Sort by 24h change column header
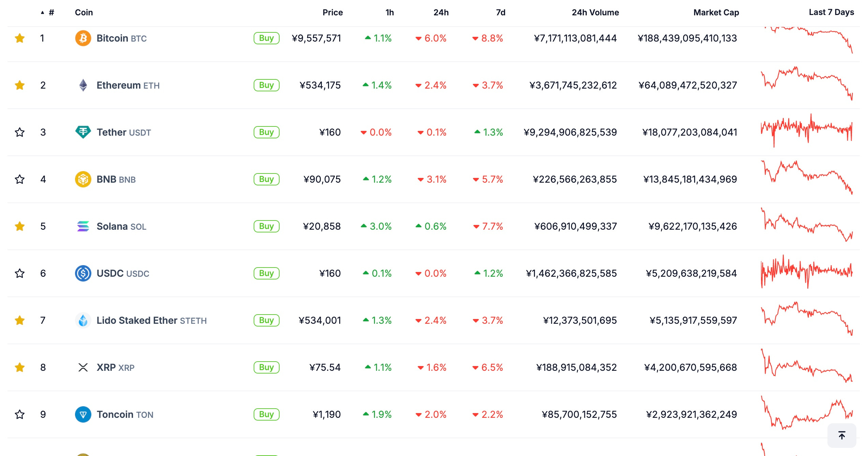The image size is (868, 456). tap(441, 13)
